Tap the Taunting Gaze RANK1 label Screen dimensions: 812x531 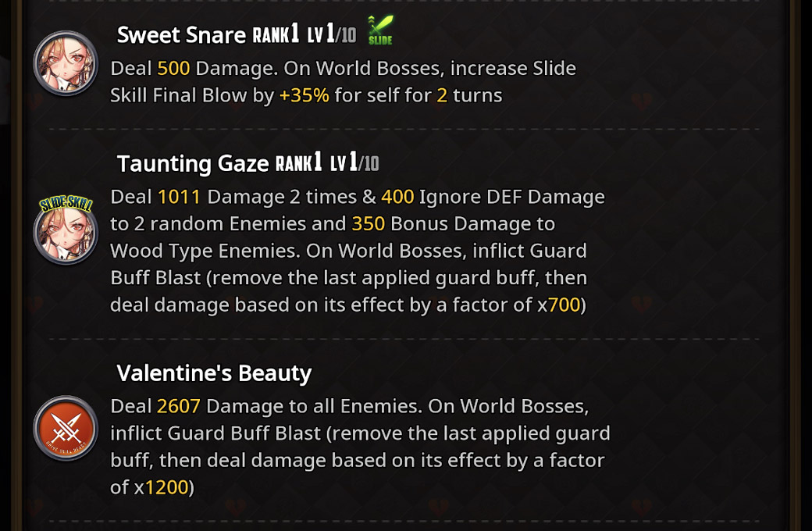(299, 162)
